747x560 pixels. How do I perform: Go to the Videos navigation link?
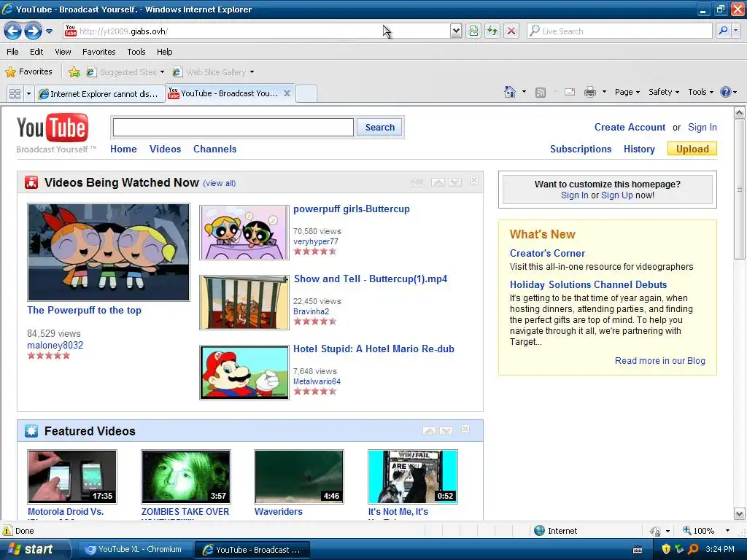[x=165, y=149]
